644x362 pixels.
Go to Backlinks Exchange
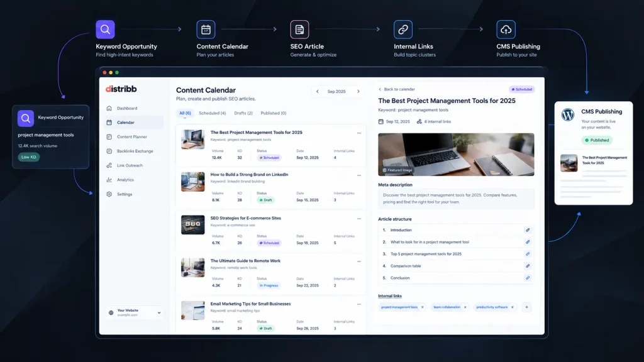[135, 151]
